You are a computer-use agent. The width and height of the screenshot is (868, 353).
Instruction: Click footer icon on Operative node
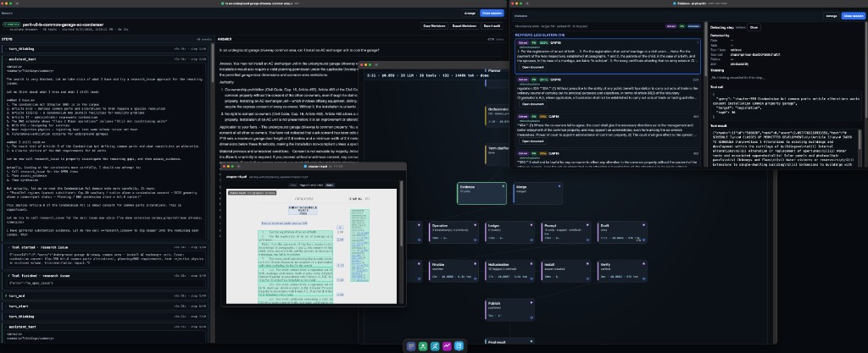tap(475, 240)
